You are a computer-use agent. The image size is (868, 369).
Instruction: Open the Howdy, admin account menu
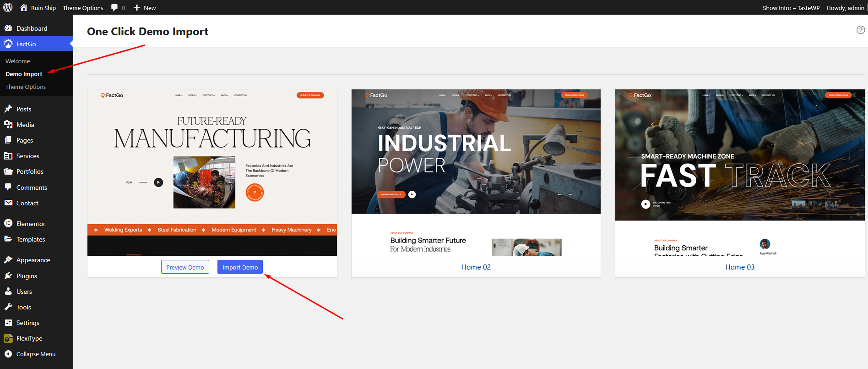pyautogui.click(x=845, y=8)
